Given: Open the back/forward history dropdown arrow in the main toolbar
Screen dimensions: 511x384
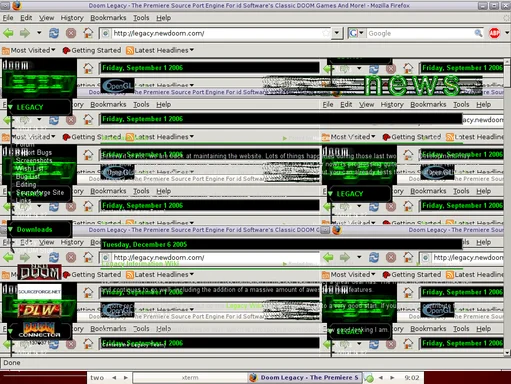Looking at the screenshot, I should click(x=39, y=33).
